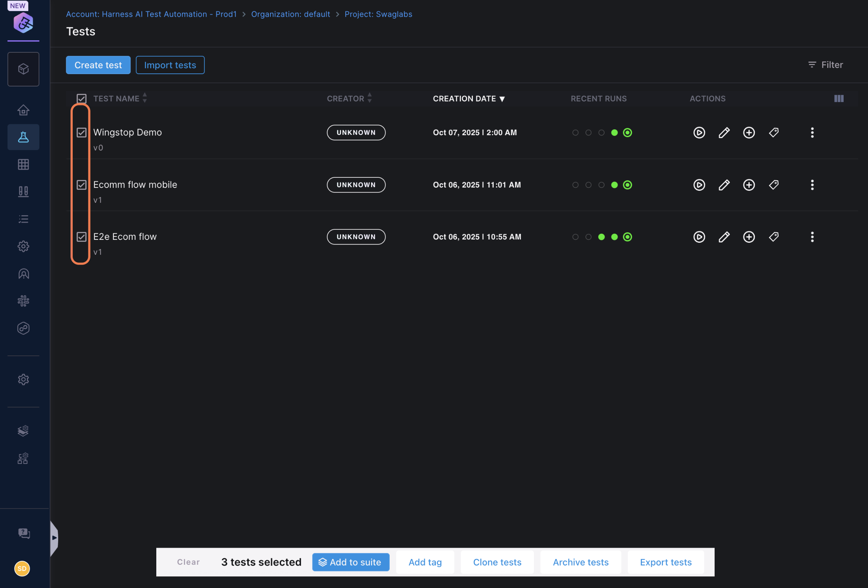This screenshot has width=868, height=588.
Task: Toggle the select-all checkbox in the header
Action: coord(81,98)
